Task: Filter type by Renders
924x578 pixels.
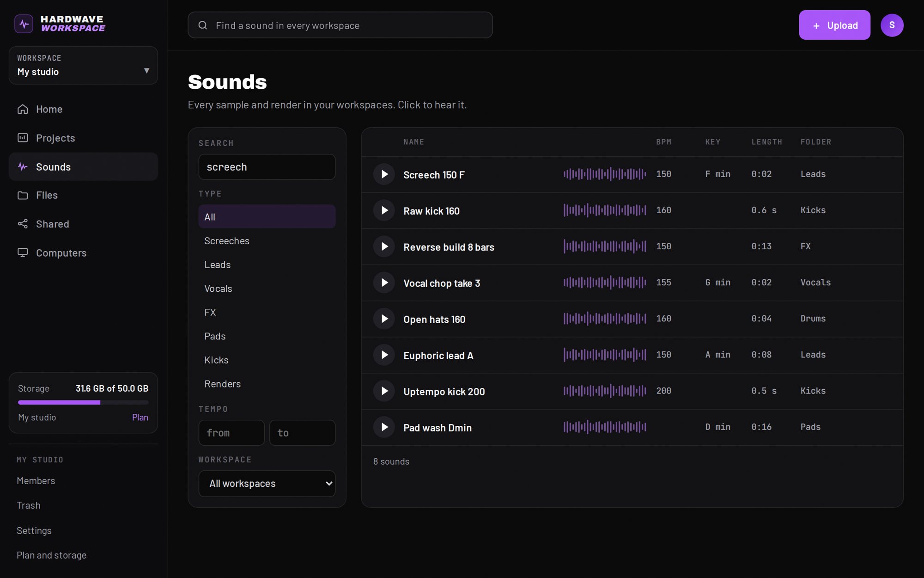Action: point(267,384)
